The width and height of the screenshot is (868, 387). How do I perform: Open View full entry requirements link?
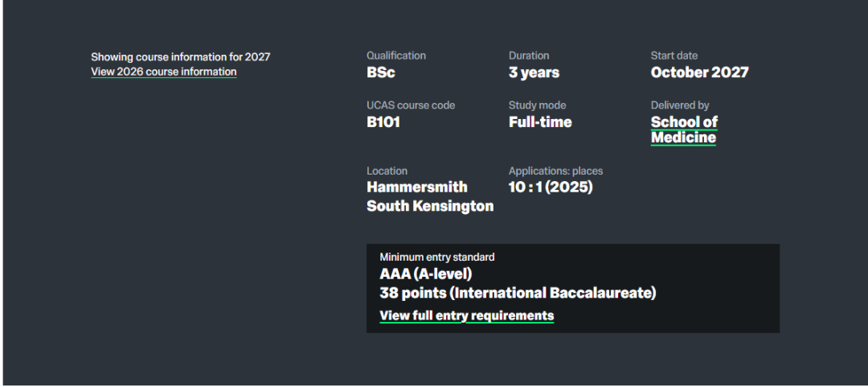pyautogui.click(x=467, y=315)
